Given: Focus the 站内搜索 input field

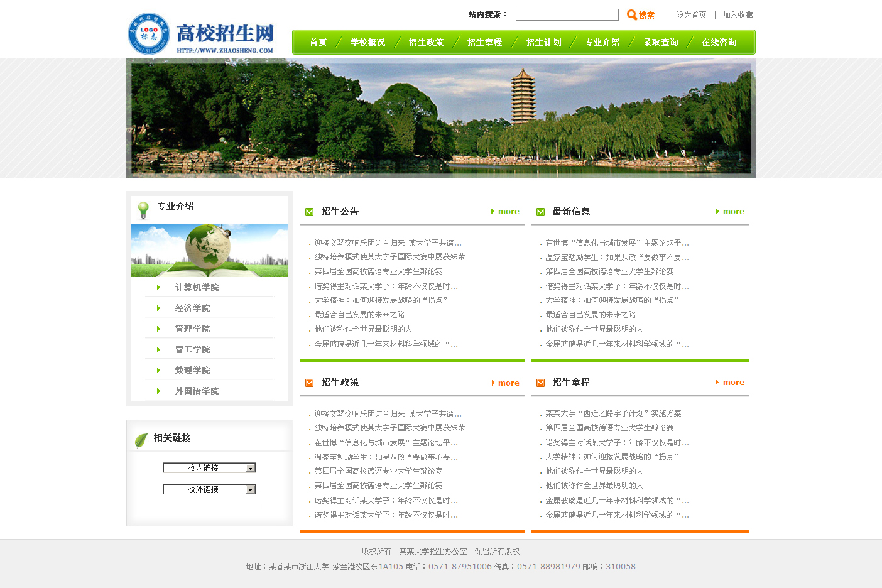Looking at the screenshot, I should coord(567,15).
